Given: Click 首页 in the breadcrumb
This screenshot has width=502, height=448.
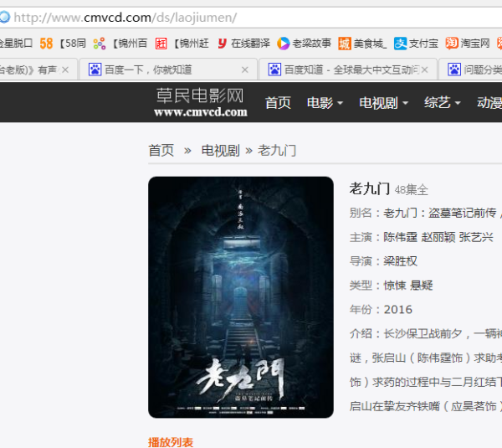Looking at the screenshot, I should [161, 150].
